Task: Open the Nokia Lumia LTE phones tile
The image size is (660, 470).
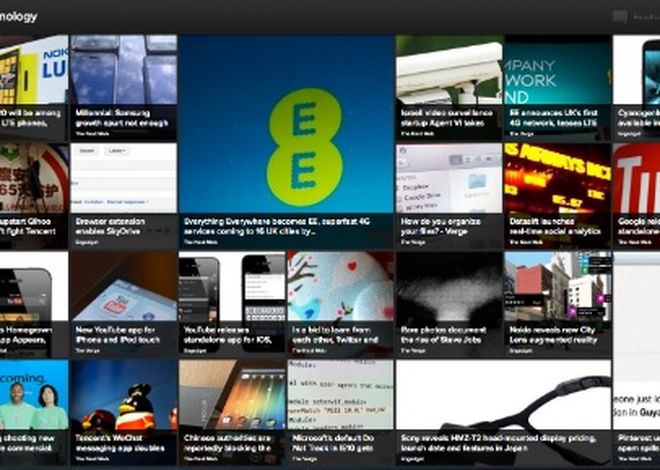Action: tap(34, 88)
